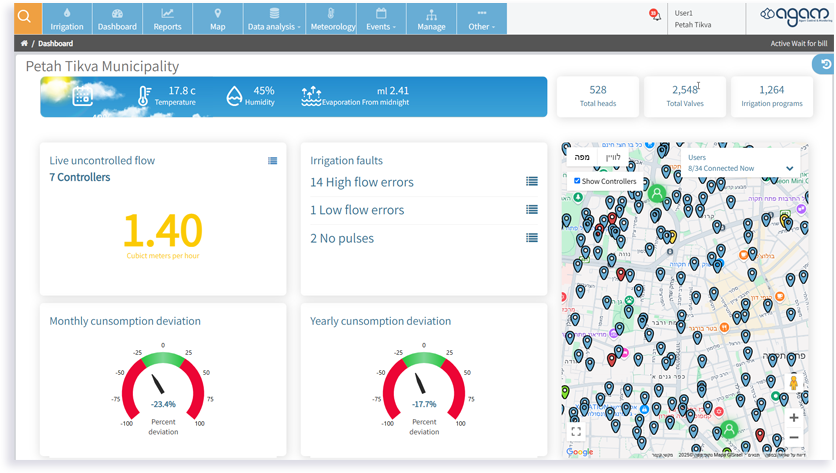Open the Other dropdown menu
This screenshot has height=473, width=836.
pos(481,19)
